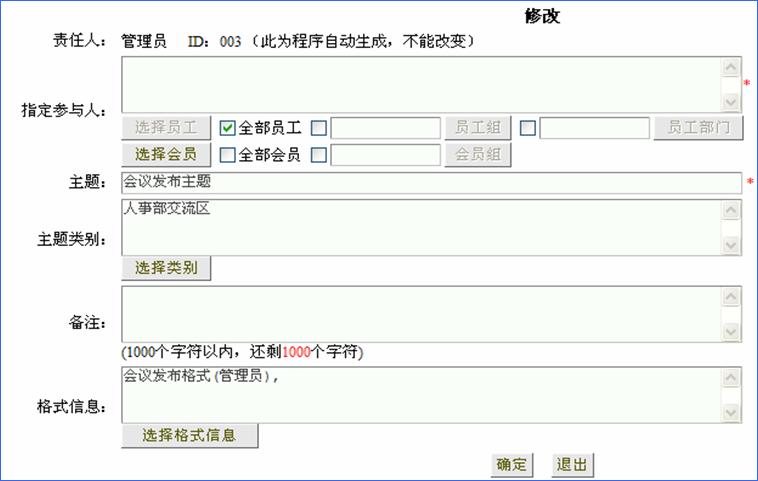Click the 选择会员 button

166,155
